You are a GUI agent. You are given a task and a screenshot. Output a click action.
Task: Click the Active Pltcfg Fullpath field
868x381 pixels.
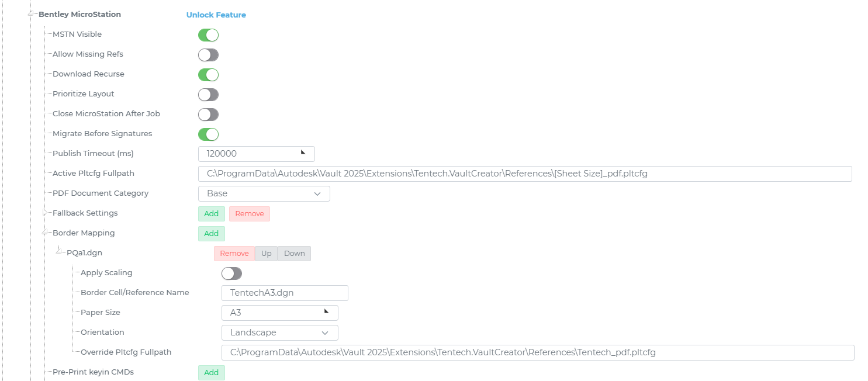pyautogui.click(x=524, y=174)
